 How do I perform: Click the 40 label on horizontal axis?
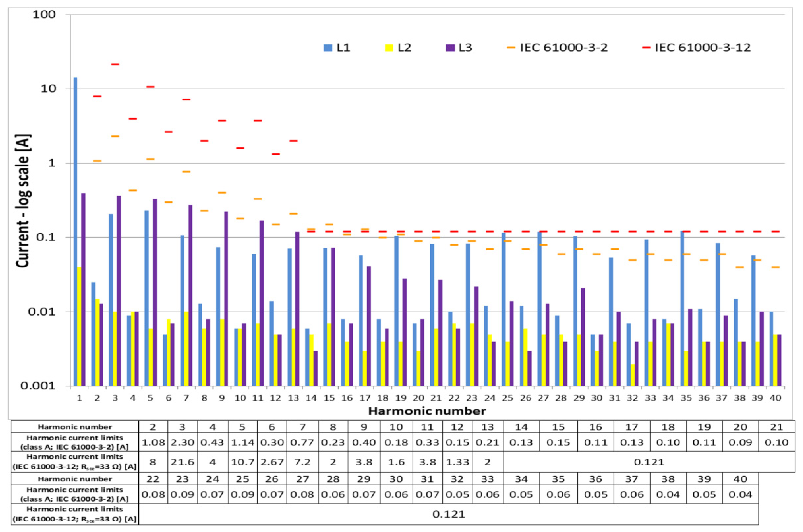pyautogui.click(x=775, y=398)
